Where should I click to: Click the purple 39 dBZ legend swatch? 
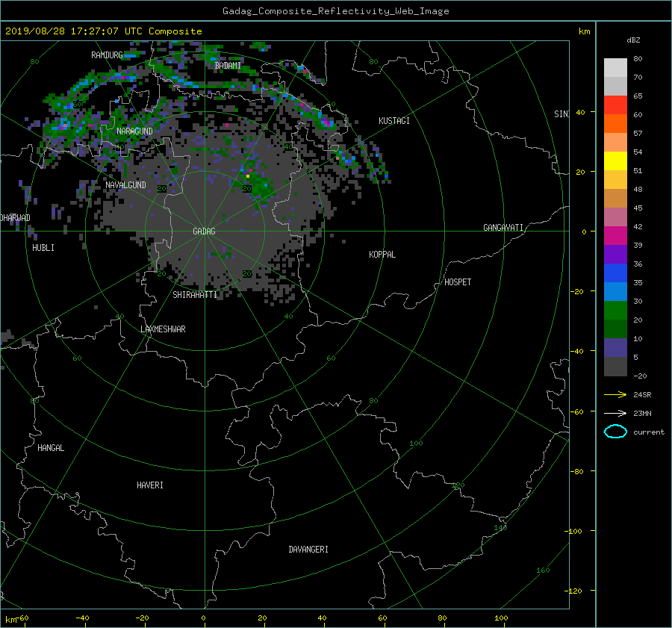pyautogui.click(x=615, y=255)
